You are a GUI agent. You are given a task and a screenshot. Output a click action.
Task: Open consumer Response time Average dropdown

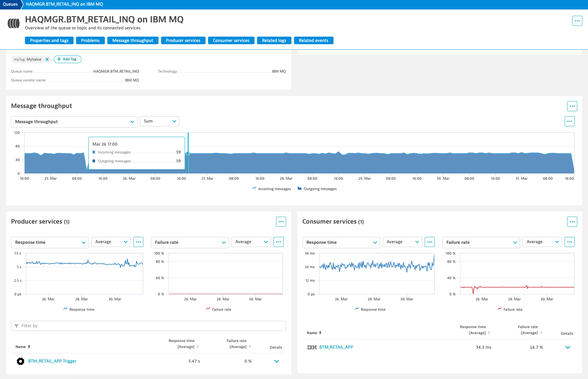[402, 242]
